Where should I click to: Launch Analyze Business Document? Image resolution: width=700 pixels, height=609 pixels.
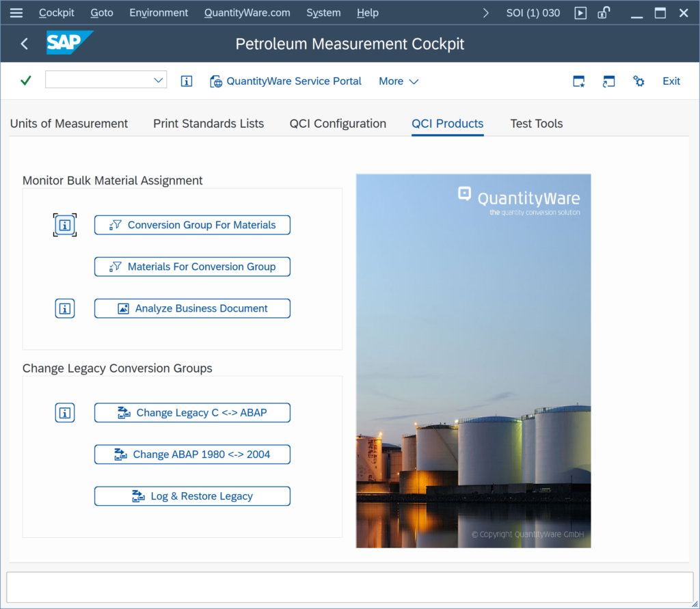192,308
